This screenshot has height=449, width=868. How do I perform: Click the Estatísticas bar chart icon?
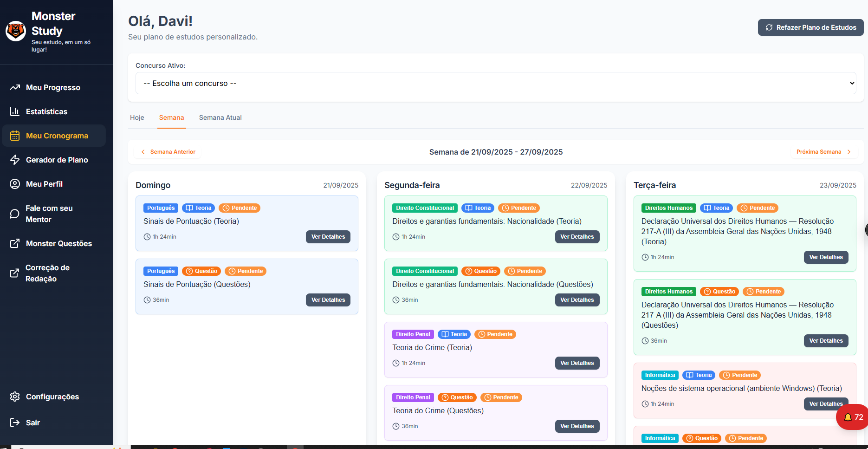pos(15,111)
